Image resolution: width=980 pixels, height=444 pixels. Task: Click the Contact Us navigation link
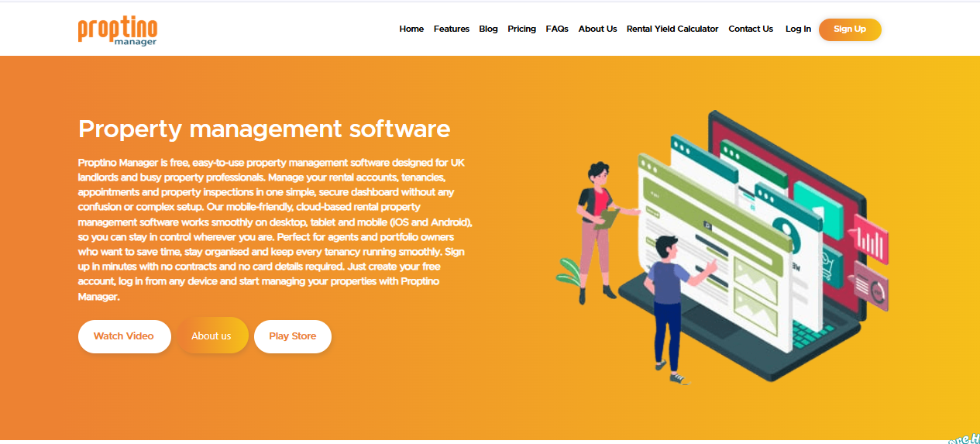click(751, 29)
